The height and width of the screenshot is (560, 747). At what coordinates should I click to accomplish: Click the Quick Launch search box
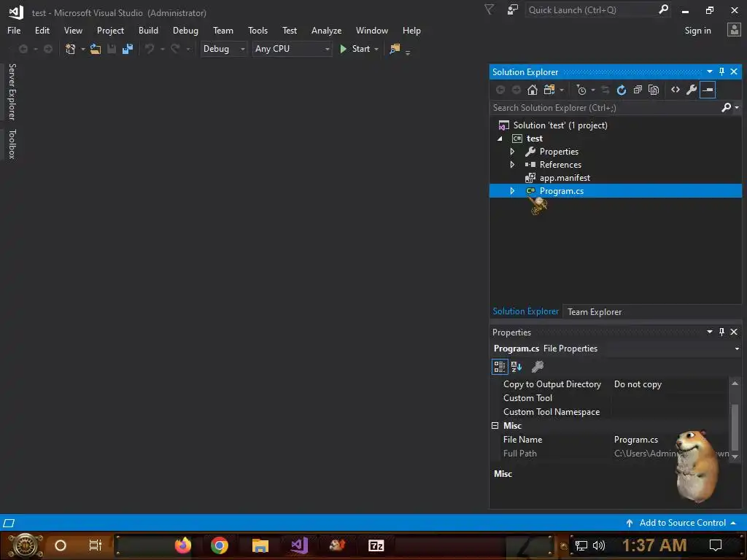pyautogui.click(x=598, y=10)
